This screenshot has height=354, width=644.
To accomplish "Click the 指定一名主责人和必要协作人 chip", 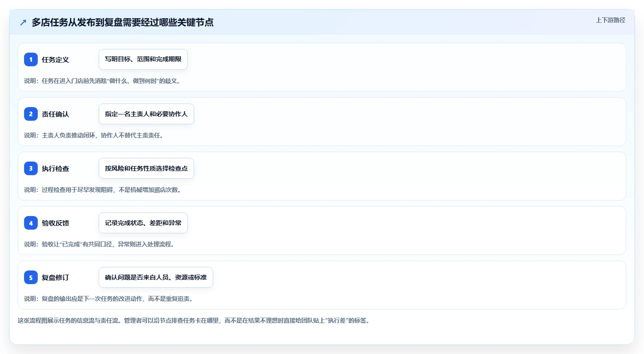I will tap(146, 114).
